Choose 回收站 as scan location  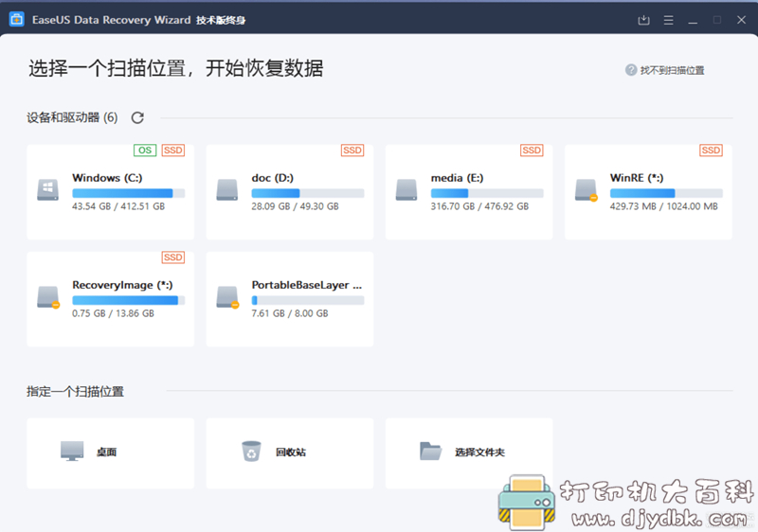click(290, 453)
